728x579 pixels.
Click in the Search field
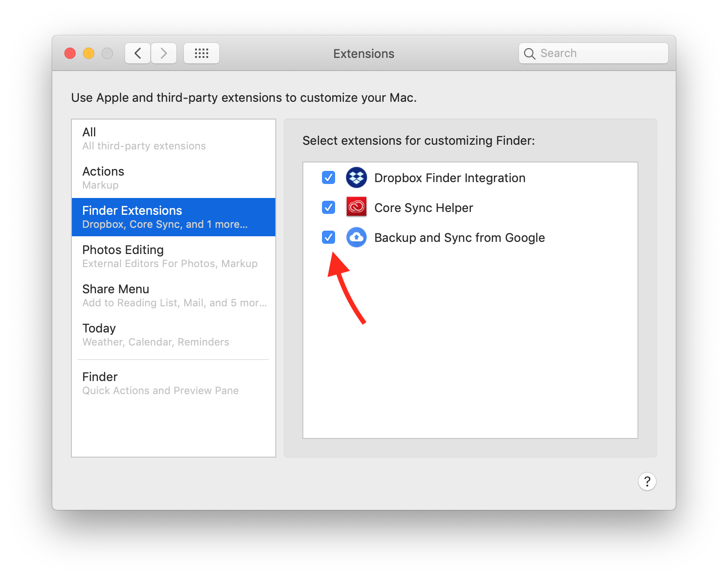594,53
